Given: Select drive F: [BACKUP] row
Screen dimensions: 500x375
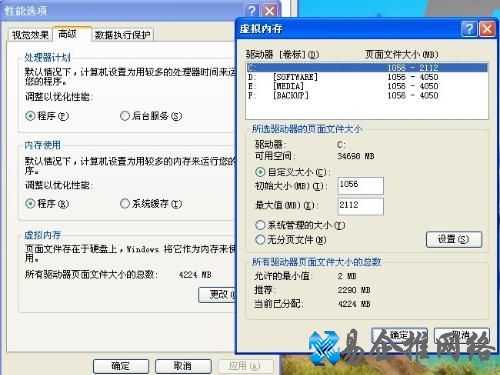Looking at the screenshot, I should coord(367,95).
